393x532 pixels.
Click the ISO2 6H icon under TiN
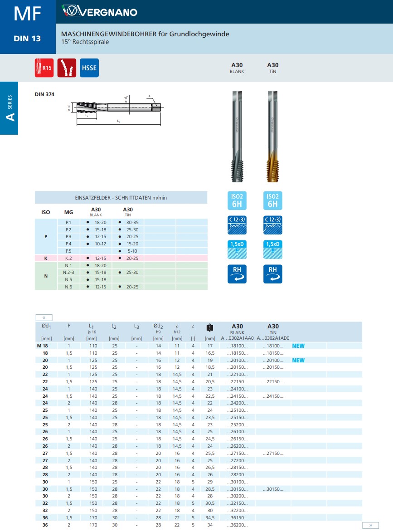(272, 200)
